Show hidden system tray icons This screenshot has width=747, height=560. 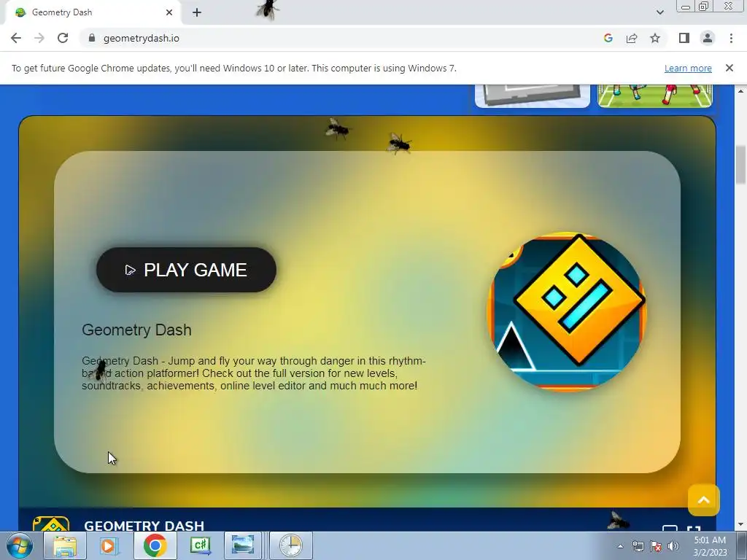[620, 546]
